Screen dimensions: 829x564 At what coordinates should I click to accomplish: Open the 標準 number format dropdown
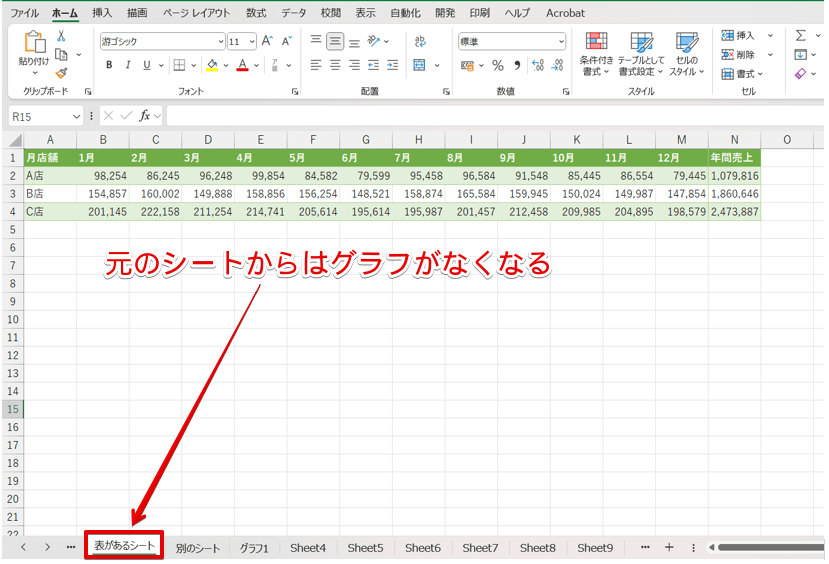[560, 41]
